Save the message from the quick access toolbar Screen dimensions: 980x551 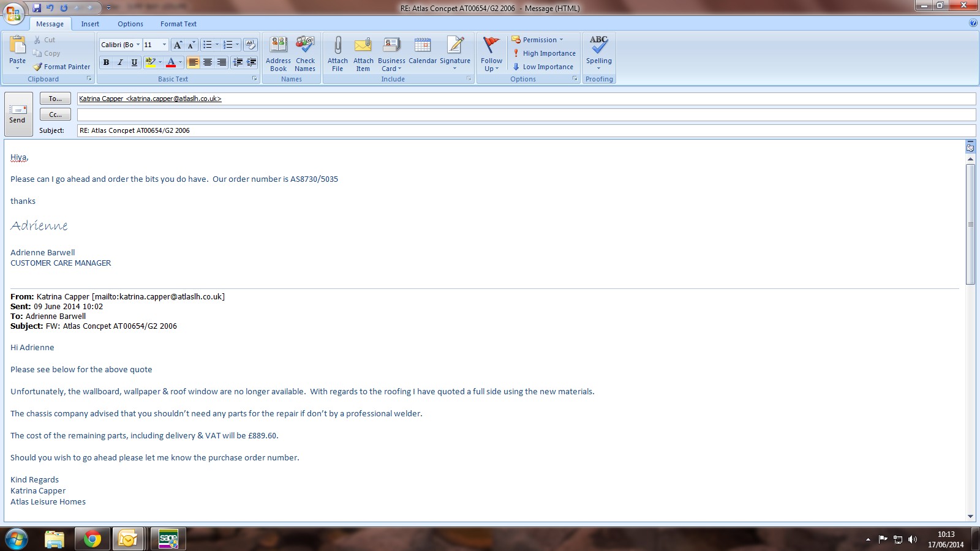[x=37, y=8]
